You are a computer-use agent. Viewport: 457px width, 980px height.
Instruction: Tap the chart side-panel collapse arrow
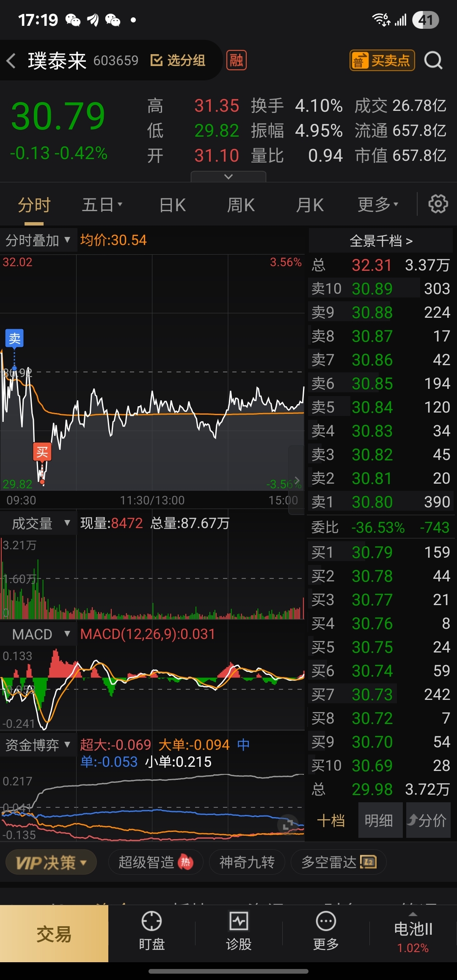point(297,480)
